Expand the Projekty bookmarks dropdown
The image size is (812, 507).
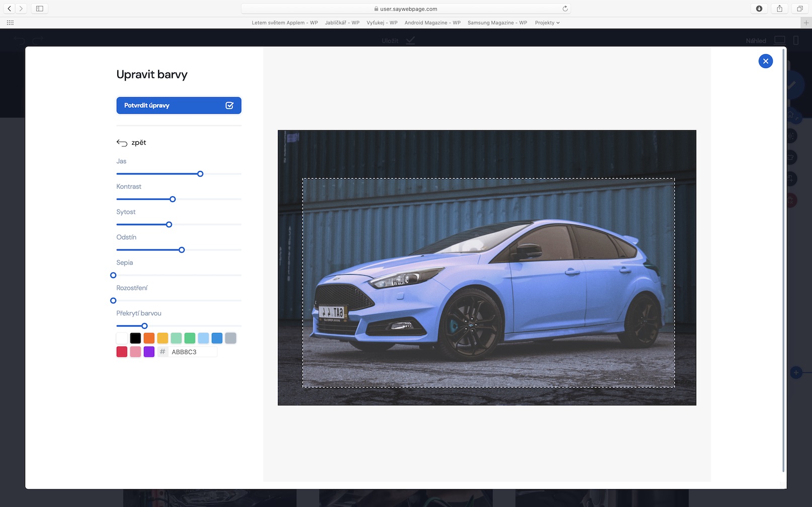point(547,23)
